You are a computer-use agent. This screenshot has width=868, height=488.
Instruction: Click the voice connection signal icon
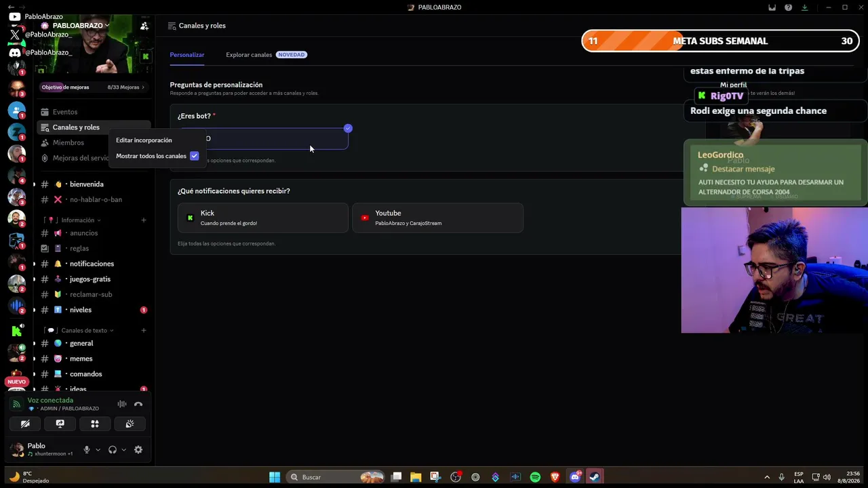coord(17,404)
